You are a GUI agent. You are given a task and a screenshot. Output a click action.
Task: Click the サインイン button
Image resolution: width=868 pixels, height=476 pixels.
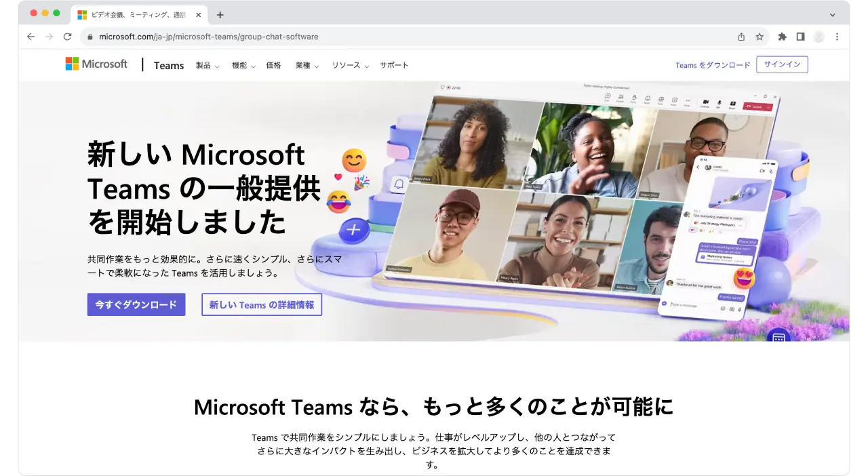pos(782,64)
